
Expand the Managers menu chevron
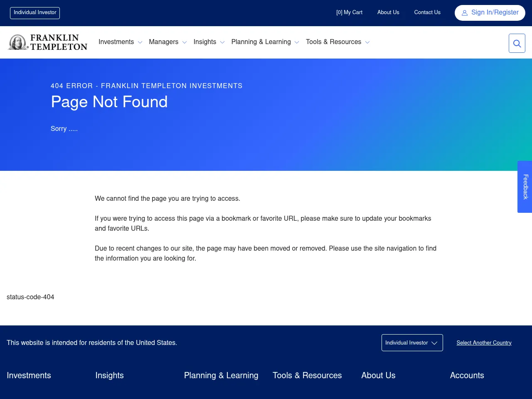pyautogui.click(x=185, y=42)
